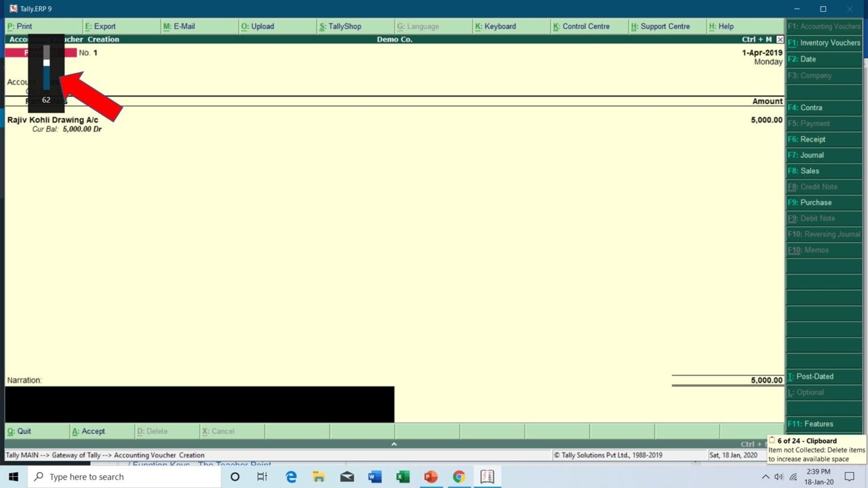Click E: Export in top bar
This screenshot has width=868, height=488.
[121, 26]
